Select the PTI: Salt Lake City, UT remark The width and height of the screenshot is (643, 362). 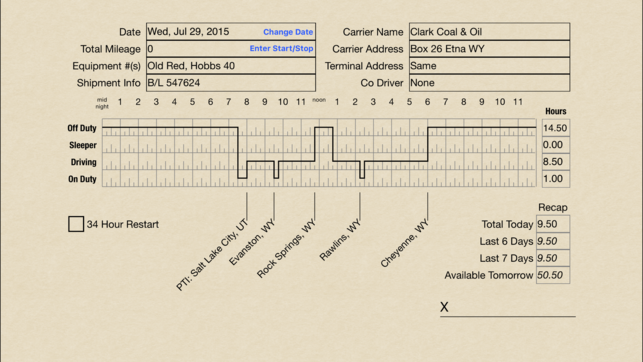coord(212,255)
